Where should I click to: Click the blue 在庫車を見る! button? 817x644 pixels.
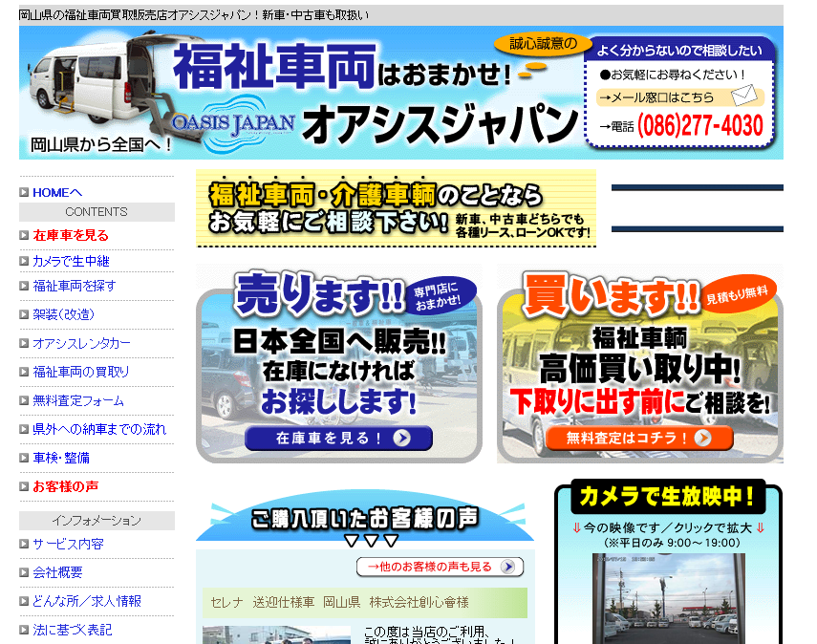pos(338,439)
